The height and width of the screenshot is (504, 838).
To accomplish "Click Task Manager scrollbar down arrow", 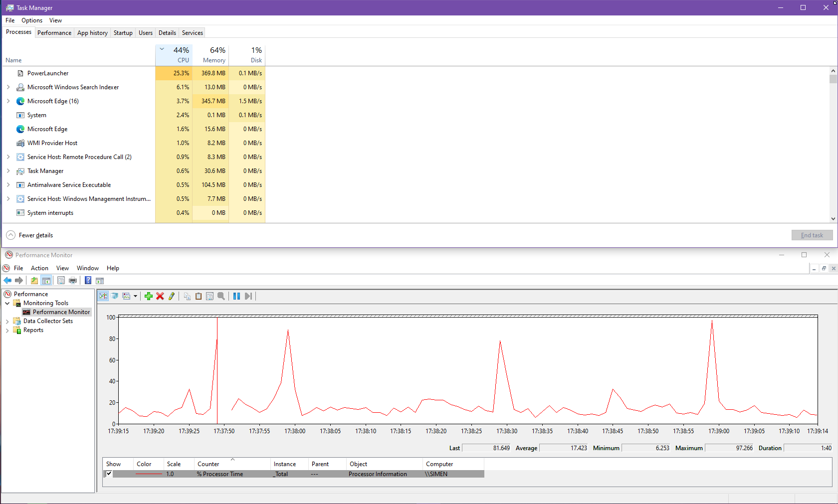I will click(x=833, y=218).
